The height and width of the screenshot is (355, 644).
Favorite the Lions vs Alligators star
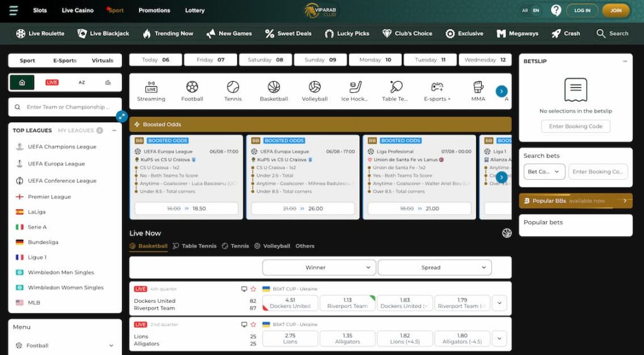tap(253, 324)
